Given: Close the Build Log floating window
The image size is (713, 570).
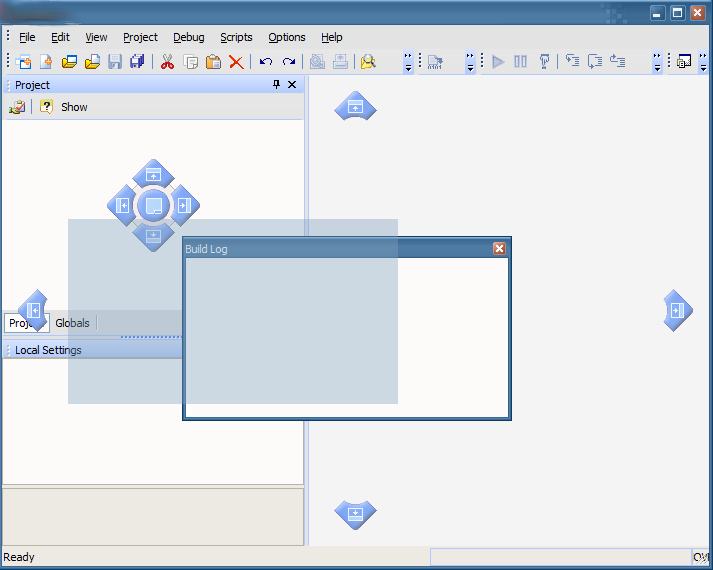Looking at the screenshot, I should coord(499,248).
